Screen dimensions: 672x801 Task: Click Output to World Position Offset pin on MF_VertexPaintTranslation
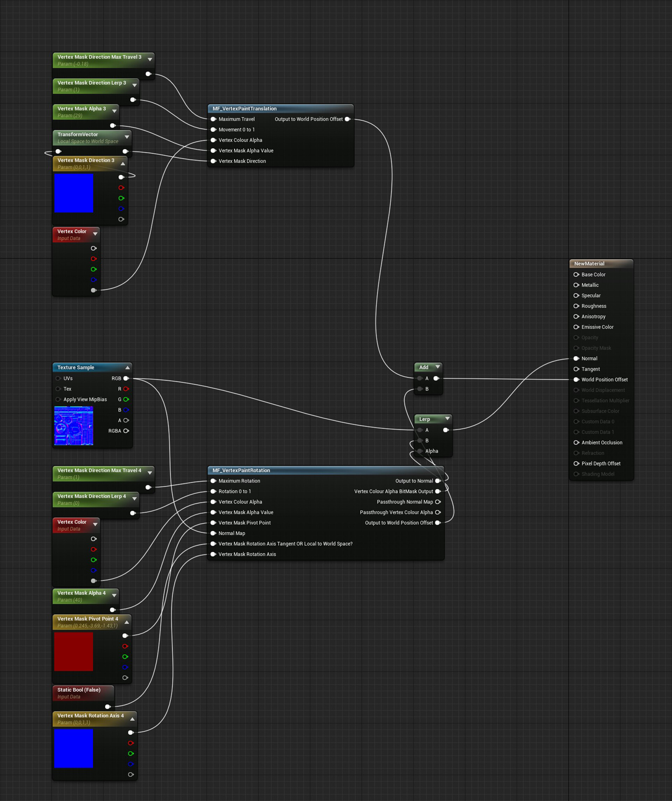click(348, 119)
